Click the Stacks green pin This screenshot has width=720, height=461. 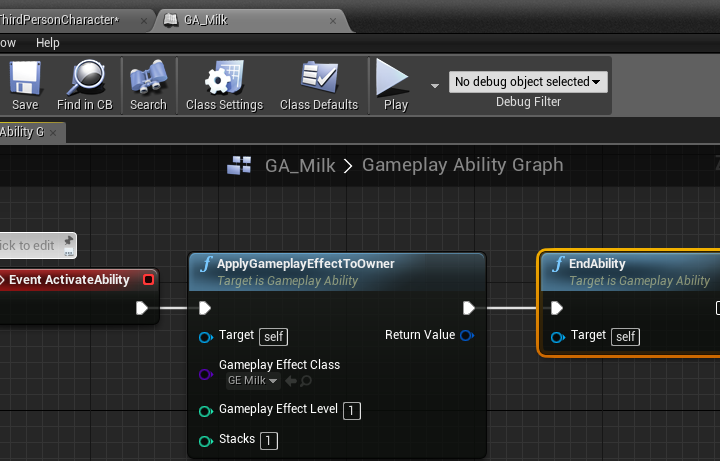pos(206,441)
